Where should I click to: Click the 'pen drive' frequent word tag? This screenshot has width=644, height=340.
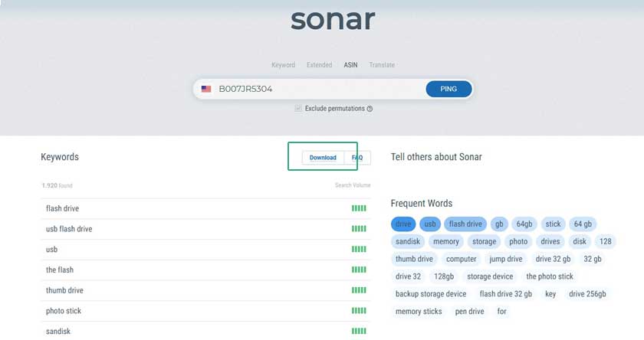click(x=469, y=312)
